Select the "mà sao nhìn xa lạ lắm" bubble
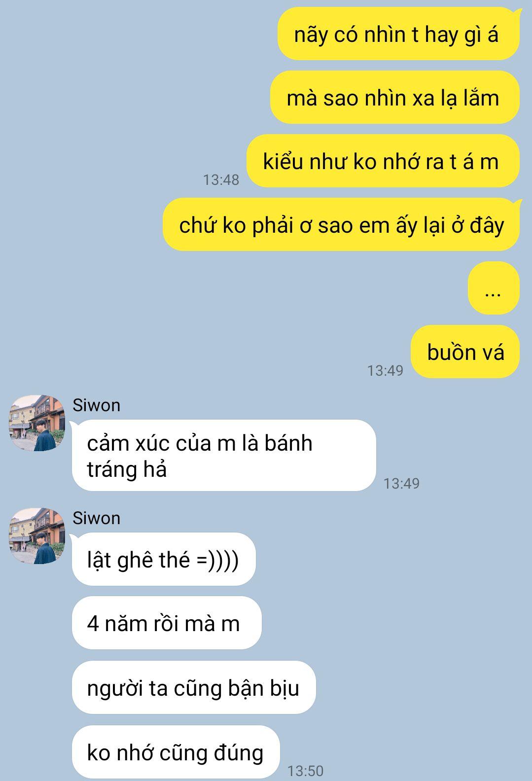This screenshot has height=781, width=532. pyautogui.click(x=394, y=97)
